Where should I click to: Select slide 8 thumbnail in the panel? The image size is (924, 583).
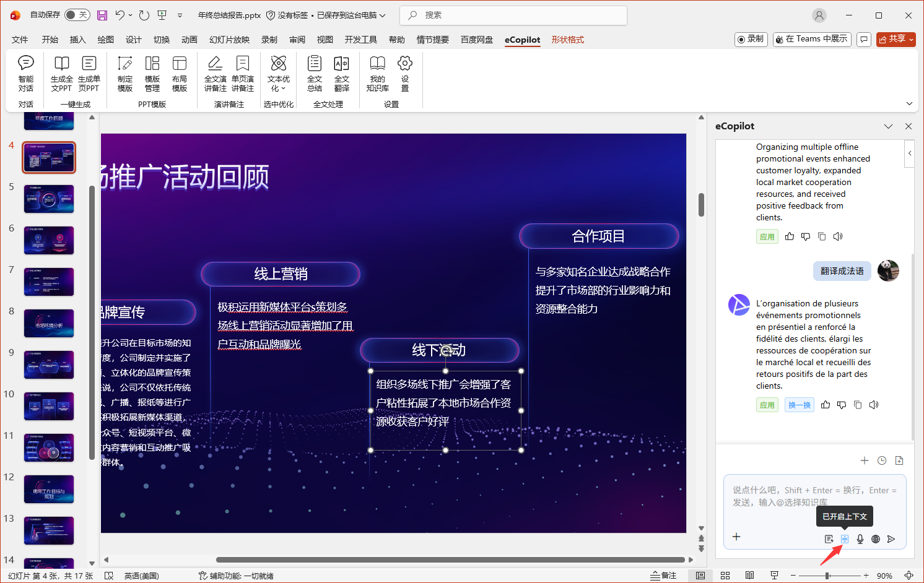pyautogui.click(x=48, y=323)
